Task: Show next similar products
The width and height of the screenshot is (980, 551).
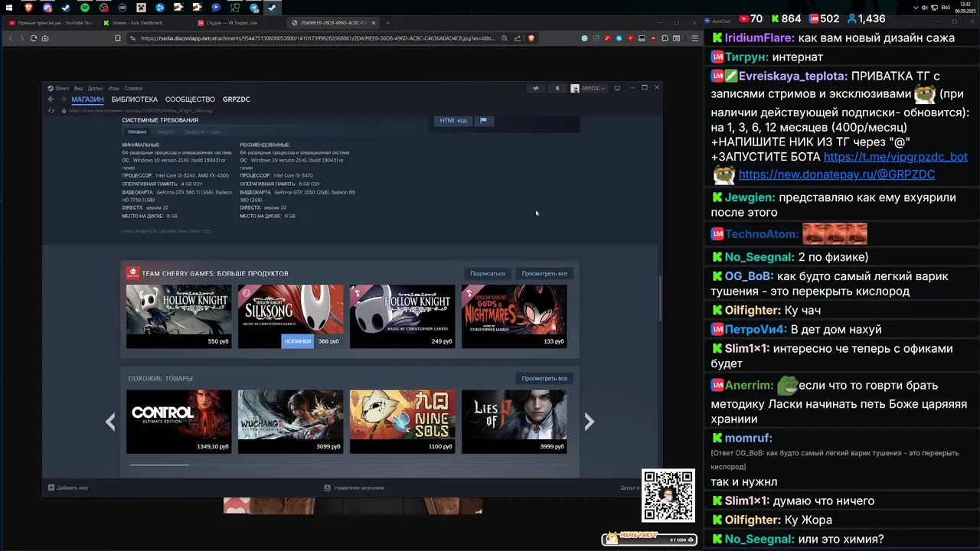Action: point(589,422)
